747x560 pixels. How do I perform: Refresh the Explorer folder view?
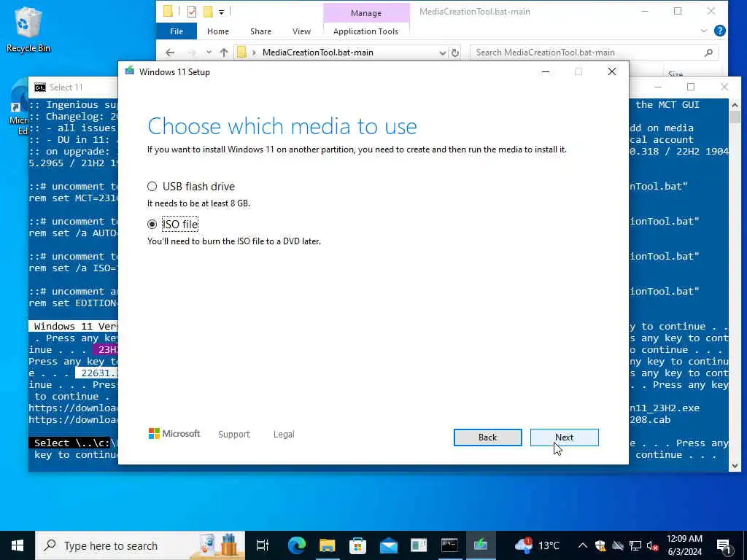(455, 52)
